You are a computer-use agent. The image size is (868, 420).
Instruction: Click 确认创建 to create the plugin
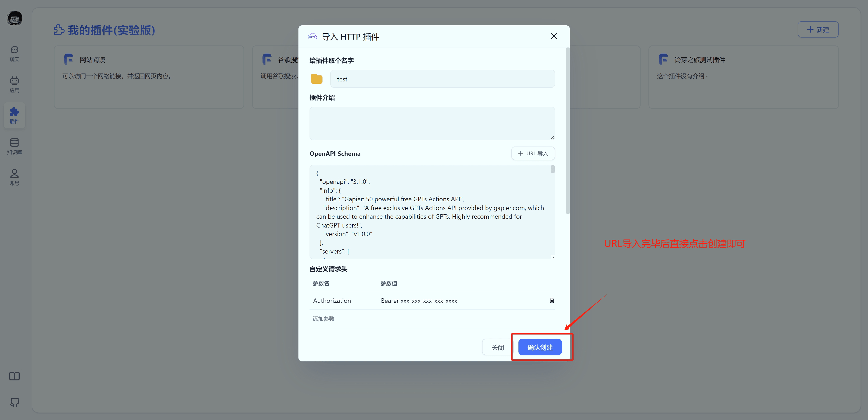[x=540, y=347]
